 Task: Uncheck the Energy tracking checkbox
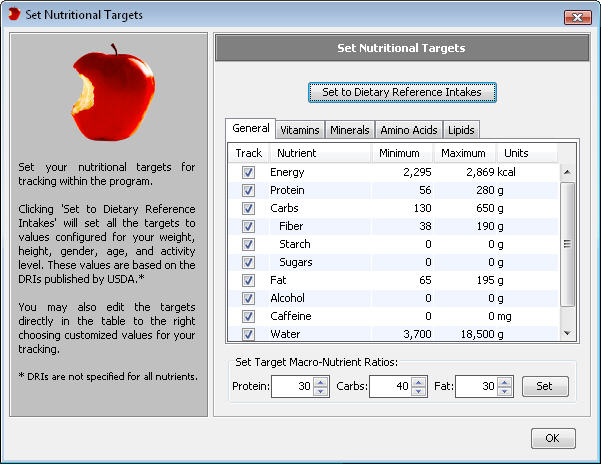248,172
